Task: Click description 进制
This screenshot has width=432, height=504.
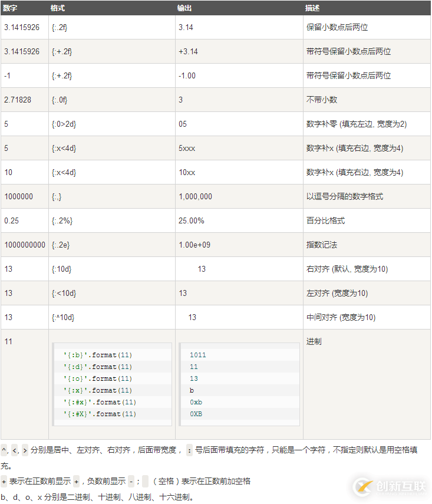Action: point(314,342)
